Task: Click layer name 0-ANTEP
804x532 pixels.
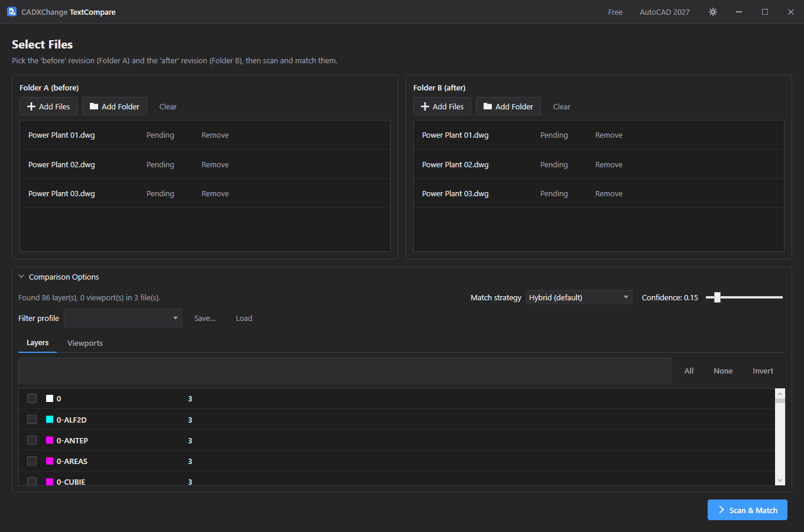Action: coord(72,440)
